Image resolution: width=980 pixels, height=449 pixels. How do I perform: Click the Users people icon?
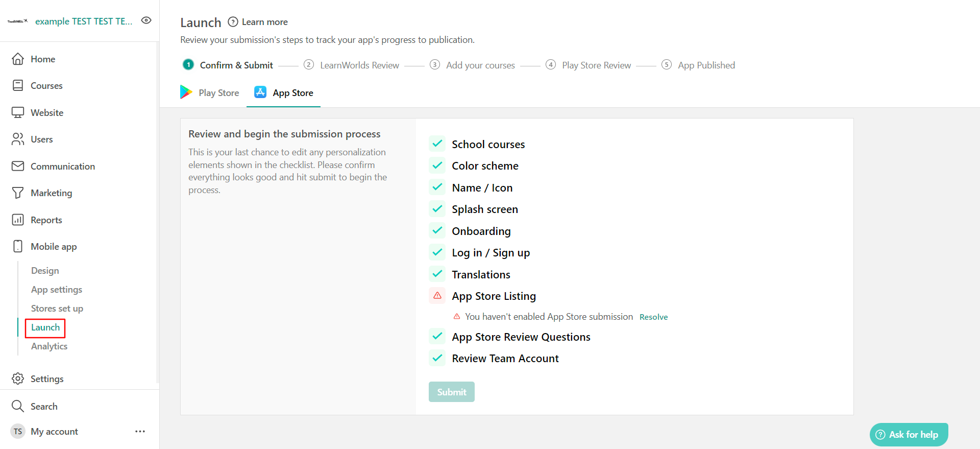coord(18,139)
